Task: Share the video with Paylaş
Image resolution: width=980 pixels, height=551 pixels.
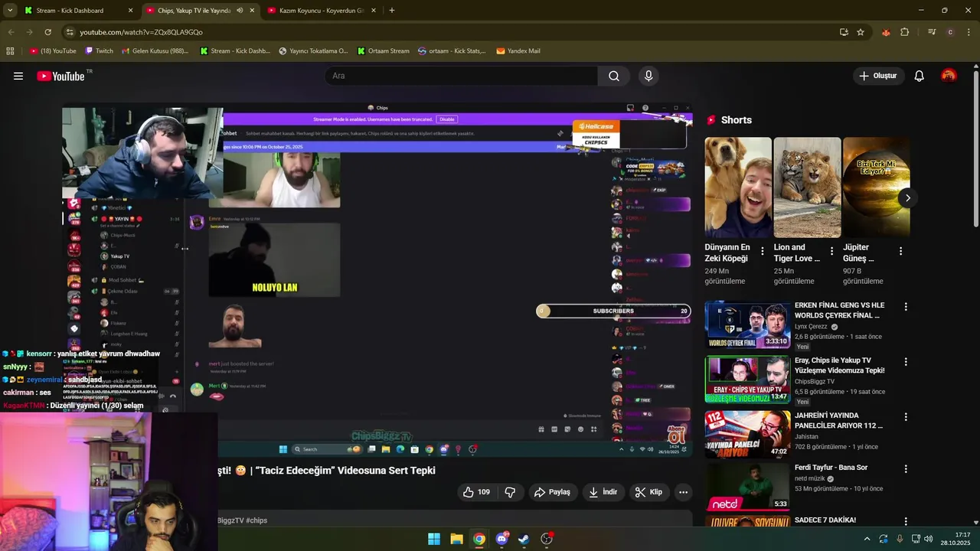Action: tap(552, 492)
